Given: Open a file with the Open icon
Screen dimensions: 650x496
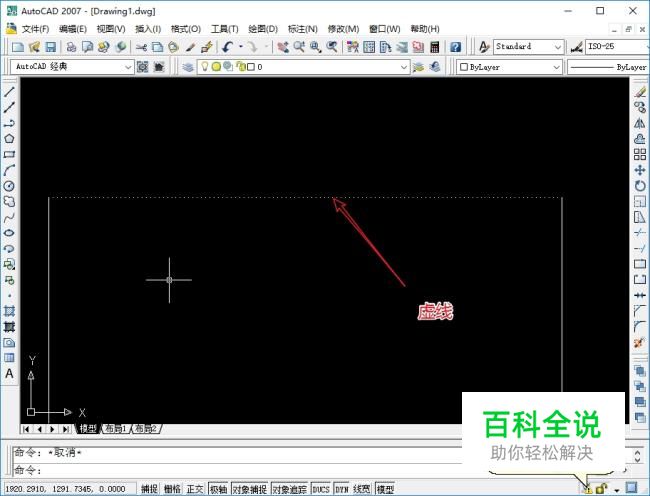Looking at the screenshot, I should (x=34, y=47).
